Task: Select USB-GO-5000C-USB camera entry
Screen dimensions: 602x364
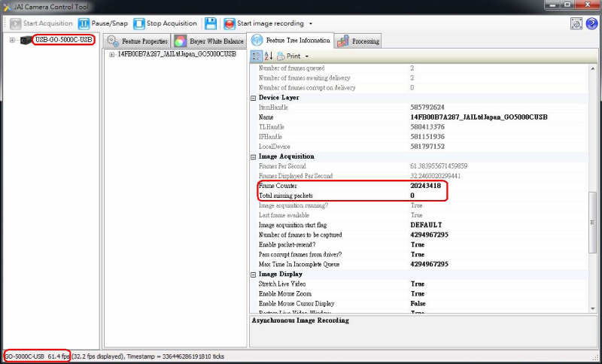Action: click(x=63, y=40)
